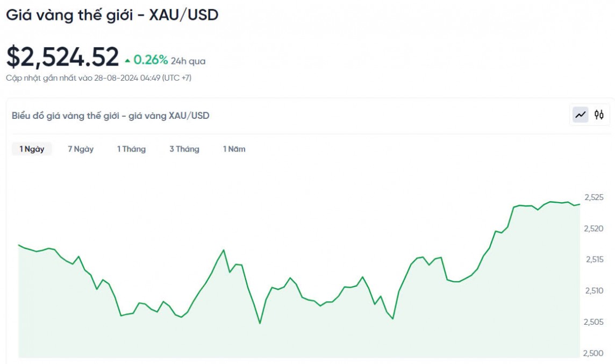This screenshot has width=615, height=364.
Task: Click the last updated timestamp text
Action: [99, 78]
